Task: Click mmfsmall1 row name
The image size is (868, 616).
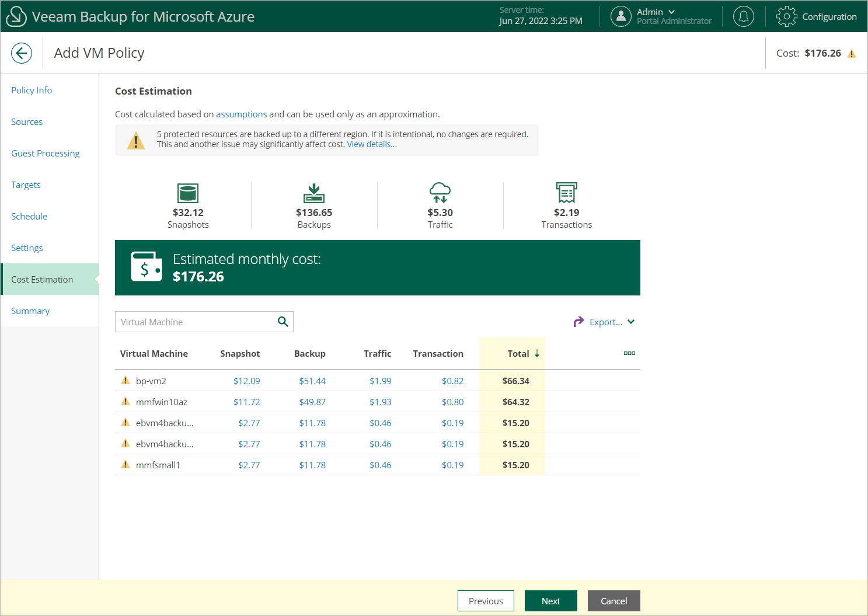Action: pyautogui.click(x=158, y=465)
